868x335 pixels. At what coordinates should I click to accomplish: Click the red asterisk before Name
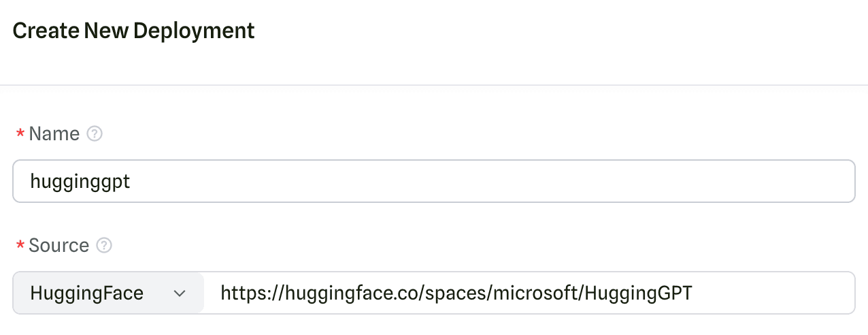click(20, 134)
